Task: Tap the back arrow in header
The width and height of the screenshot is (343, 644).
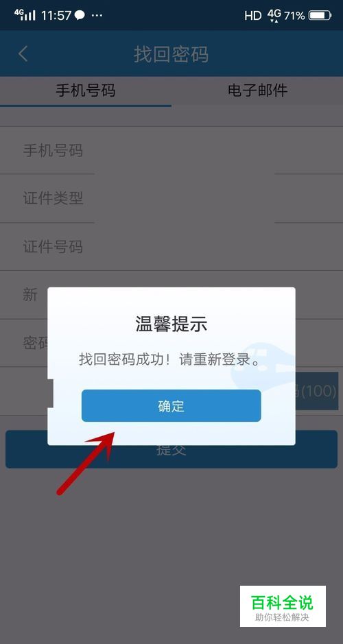Action: point(23,53)
